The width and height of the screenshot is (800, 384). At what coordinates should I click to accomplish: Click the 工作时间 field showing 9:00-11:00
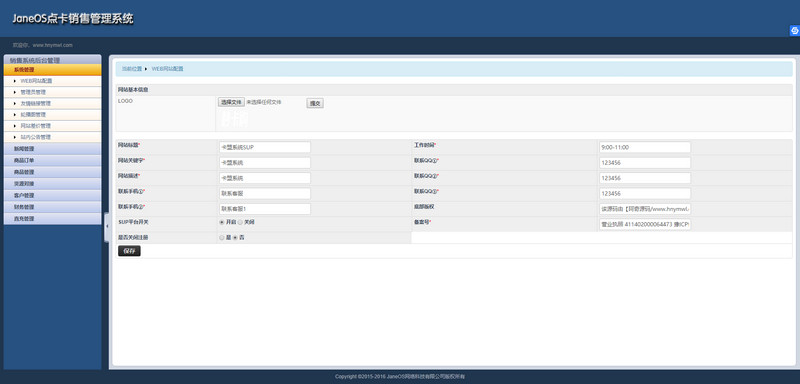645,147
